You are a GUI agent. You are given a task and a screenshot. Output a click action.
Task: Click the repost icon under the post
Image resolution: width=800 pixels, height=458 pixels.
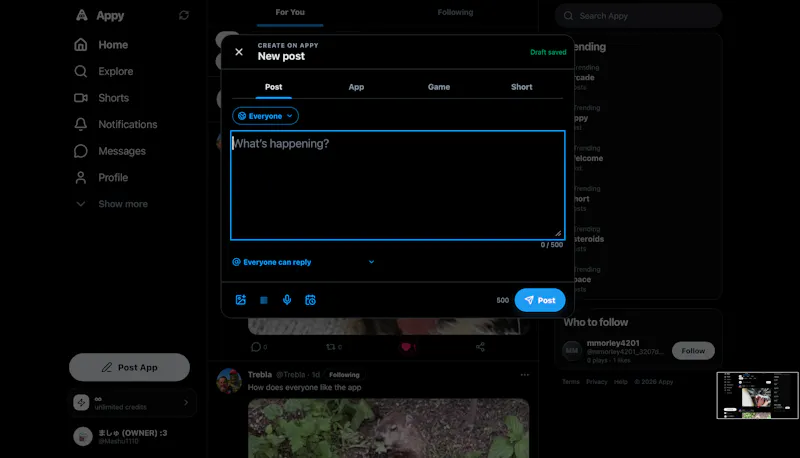331,347
